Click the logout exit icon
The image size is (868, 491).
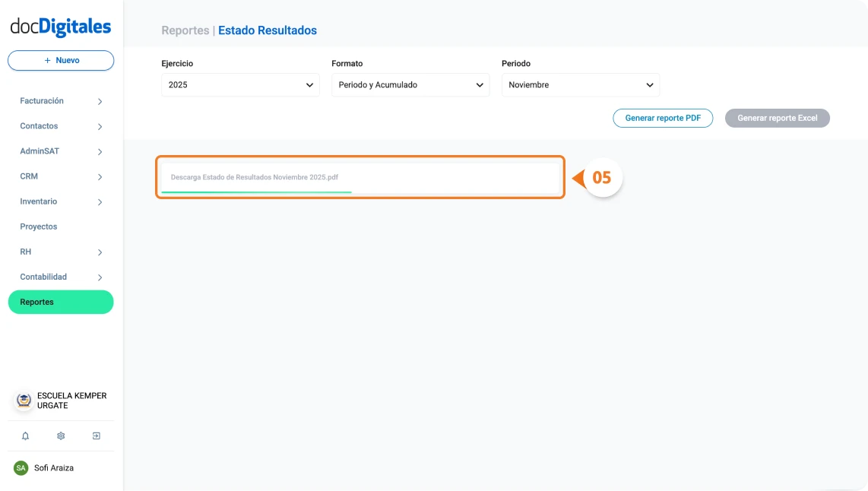coord(97,436)
